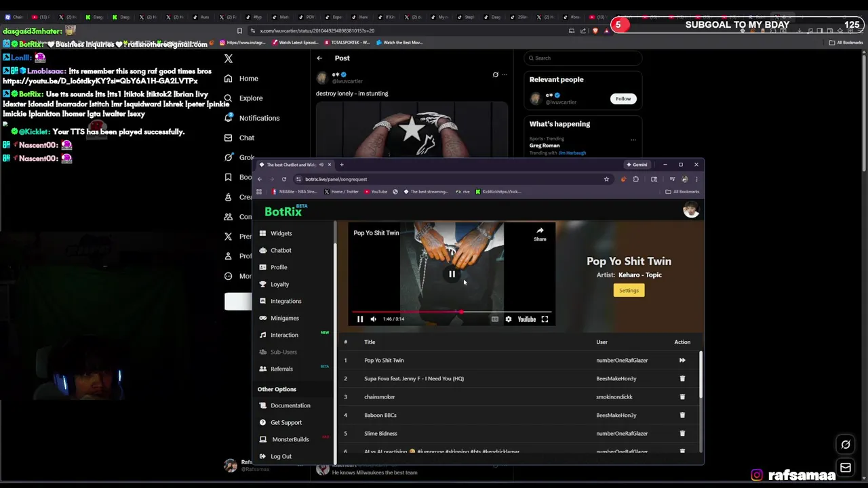
Task: Open Greg Roman trending topic
Action: pos(545,146)
